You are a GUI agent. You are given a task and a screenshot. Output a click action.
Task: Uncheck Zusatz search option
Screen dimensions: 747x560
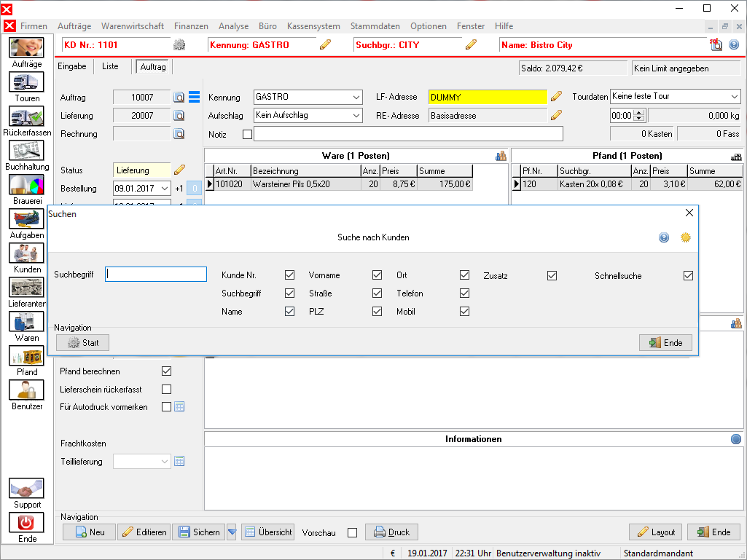pos(552,275)
